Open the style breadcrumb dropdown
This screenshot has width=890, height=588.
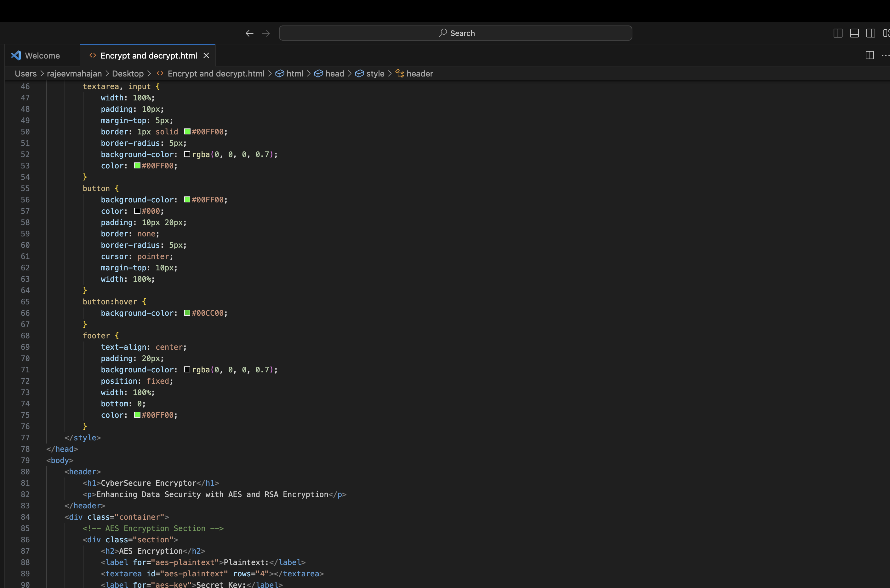[375, 74]
